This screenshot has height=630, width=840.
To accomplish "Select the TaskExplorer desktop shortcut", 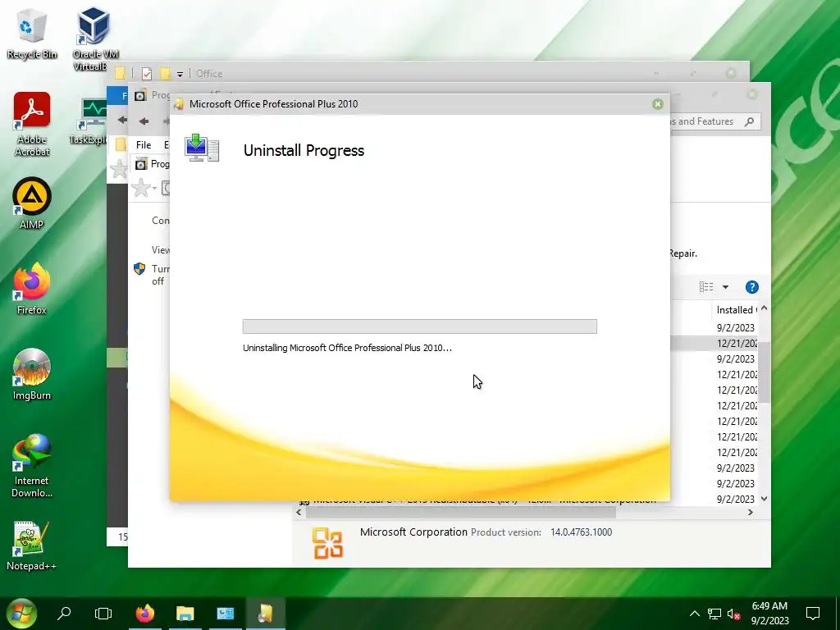I will (x=89, y=121).
